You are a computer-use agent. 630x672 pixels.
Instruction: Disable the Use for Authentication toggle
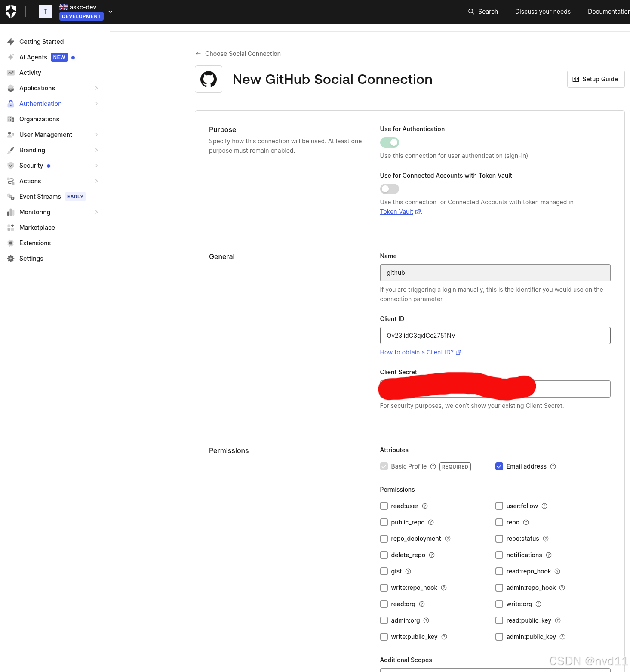390,142
